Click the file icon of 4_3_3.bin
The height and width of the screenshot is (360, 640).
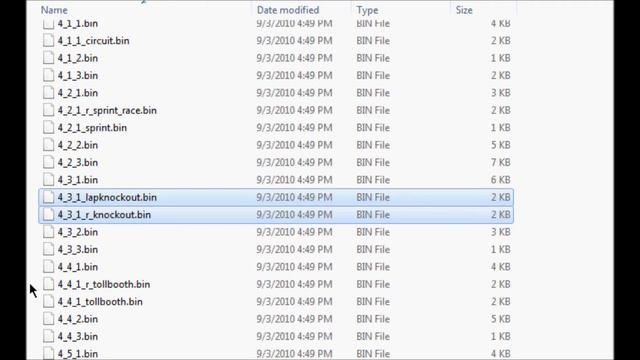click(49, 249)
